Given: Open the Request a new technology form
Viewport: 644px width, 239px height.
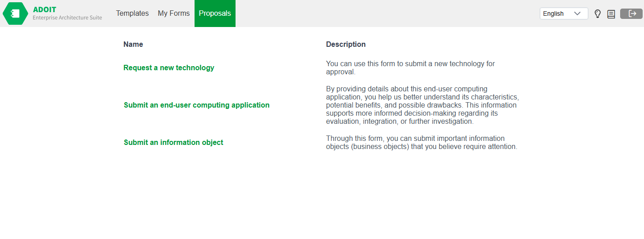Looking at the screenshot, I should click(x=169, y=68).
